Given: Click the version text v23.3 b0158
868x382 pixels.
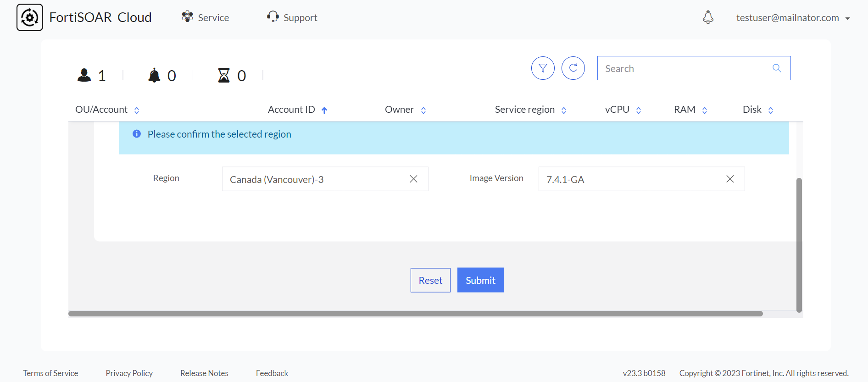Looking at the screenshot, I should pyautogui.click(x=644, y=373).
